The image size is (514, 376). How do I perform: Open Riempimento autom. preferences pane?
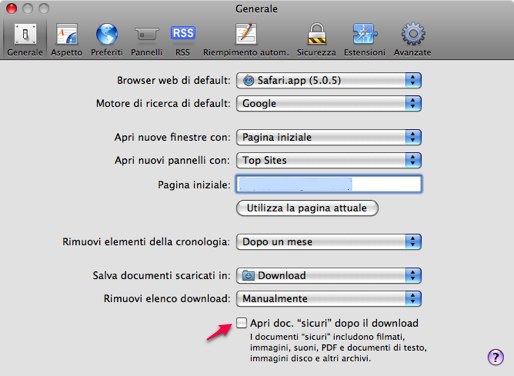[x=246, y=40]
